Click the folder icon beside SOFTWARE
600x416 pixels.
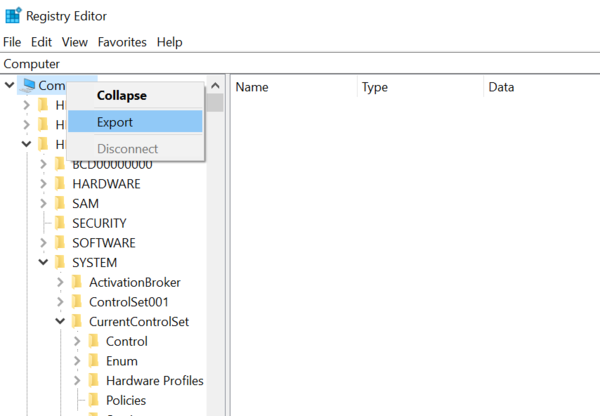[60, 243]
